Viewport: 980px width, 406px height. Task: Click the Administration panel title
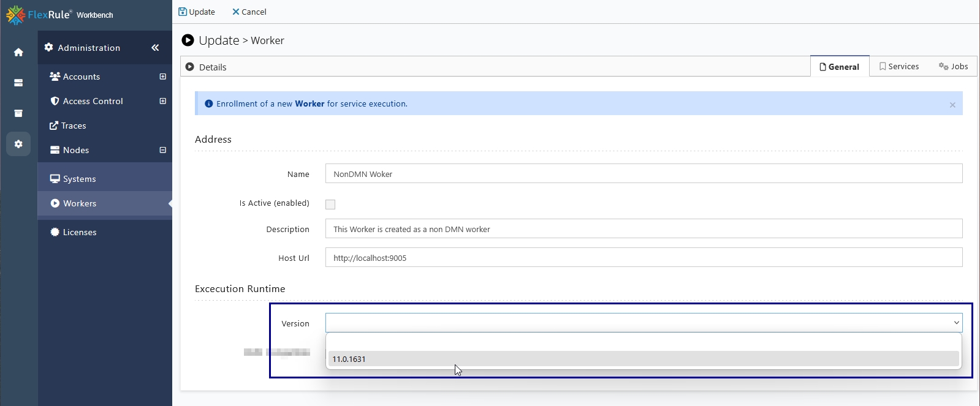(x=89, y=48)
